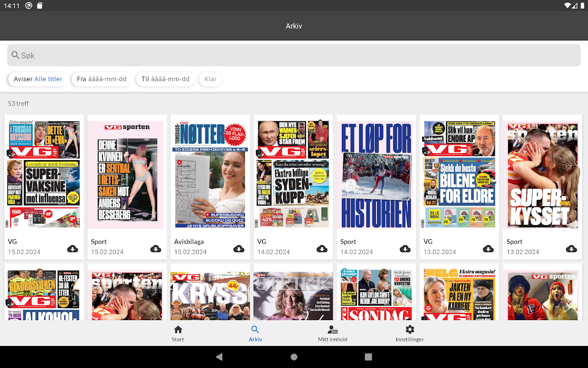Tap the Klar button
Image resolution: width=588 pixels, height=368 pixels.
[x=210, y=79]
